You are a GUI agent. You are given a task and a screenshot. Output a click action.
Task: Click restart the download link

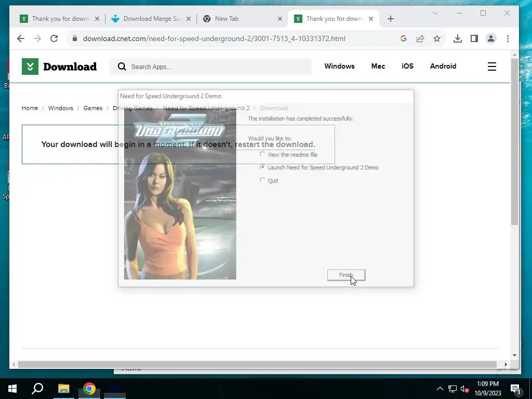point(275,144)
